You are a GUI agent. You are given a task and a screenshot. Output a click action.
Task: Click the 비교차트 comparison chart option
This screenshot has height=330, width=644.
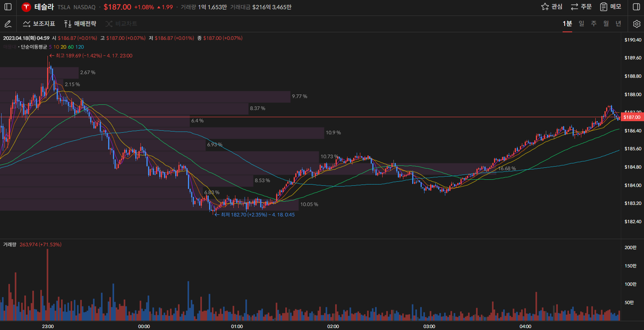(121, 24)
